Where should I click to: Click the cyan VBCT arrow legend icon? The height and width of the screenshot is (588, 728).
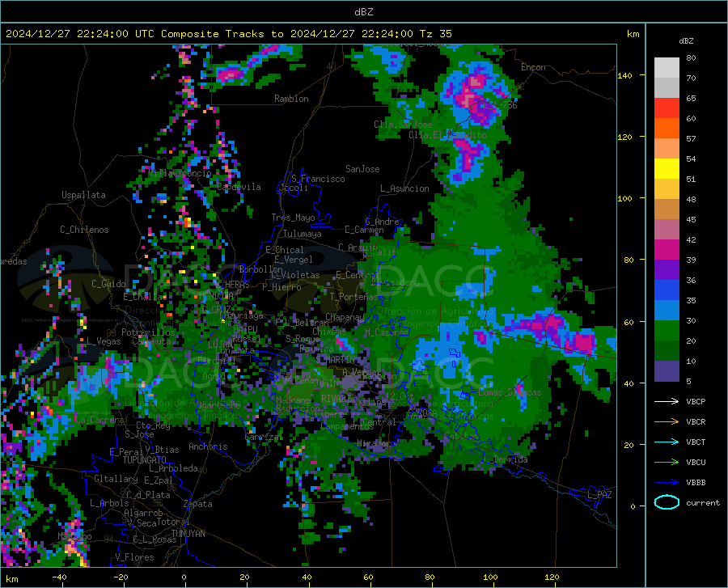click(x=667, y=442)
